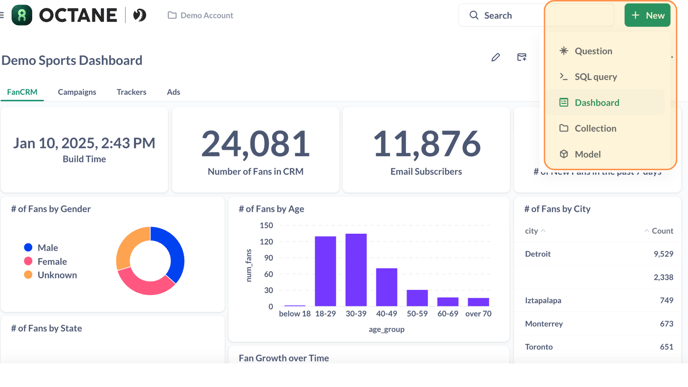Click the Detroit row in city table
This screenshot has height=387, width=688.
tap(598, 254)
